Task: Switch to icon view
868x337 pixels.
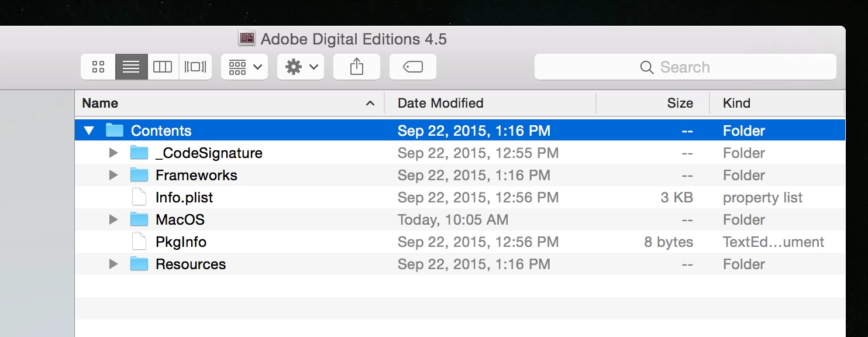Action: (98, 67)
